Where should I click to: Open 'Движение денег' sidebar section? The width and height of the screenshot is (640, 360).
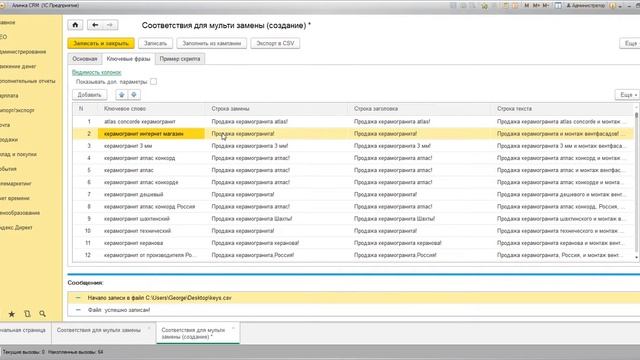[18, 66]
